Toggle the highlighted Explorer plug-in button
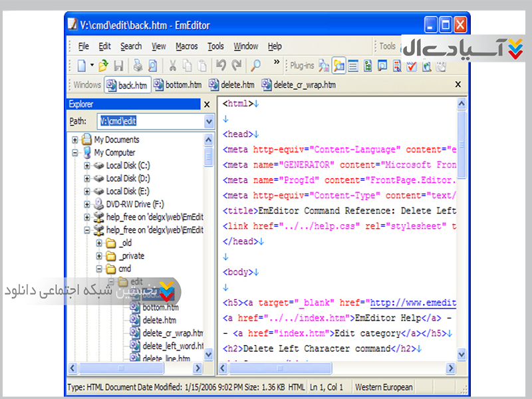 (338, 65)
